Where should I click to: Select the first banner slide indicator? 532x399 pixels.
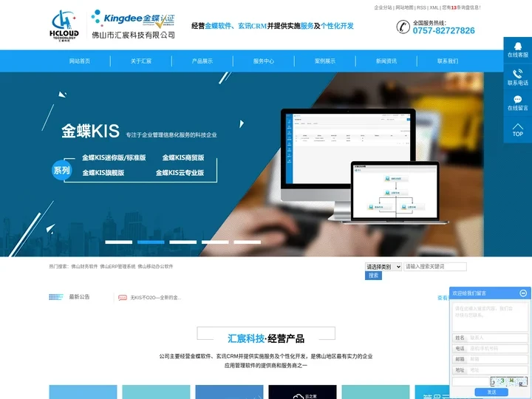pos(119,242)
